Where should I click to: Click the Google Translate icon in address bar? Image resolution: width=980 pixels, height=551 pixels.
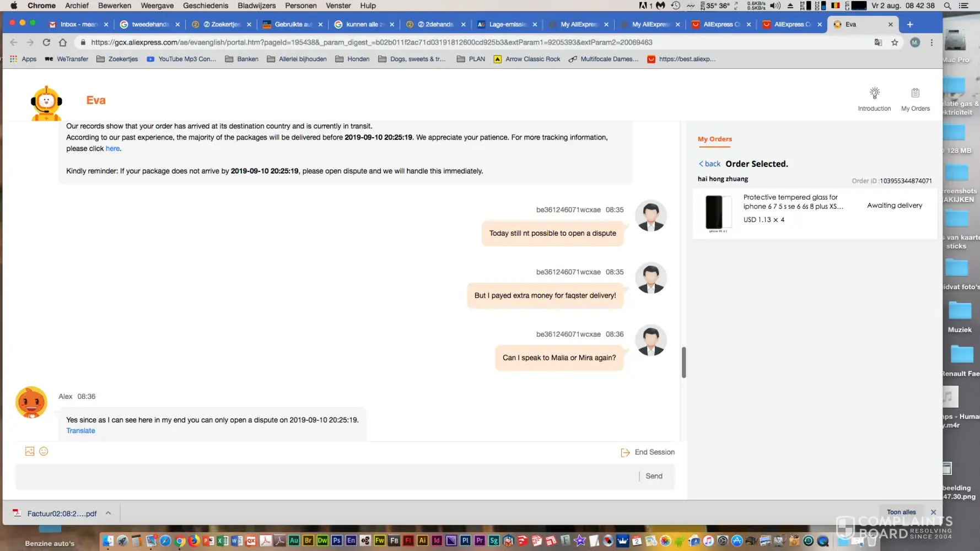point(878,42)
